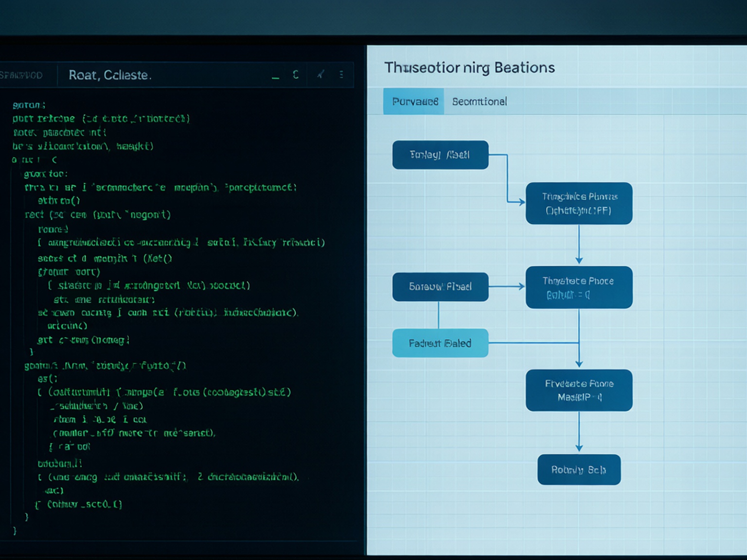Click the code line starting with "rect (sc"

[98, 215]
